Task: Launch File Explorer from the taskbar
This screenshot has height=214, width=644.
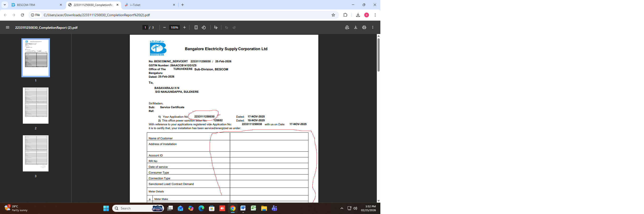Action: tap(264, 208)
